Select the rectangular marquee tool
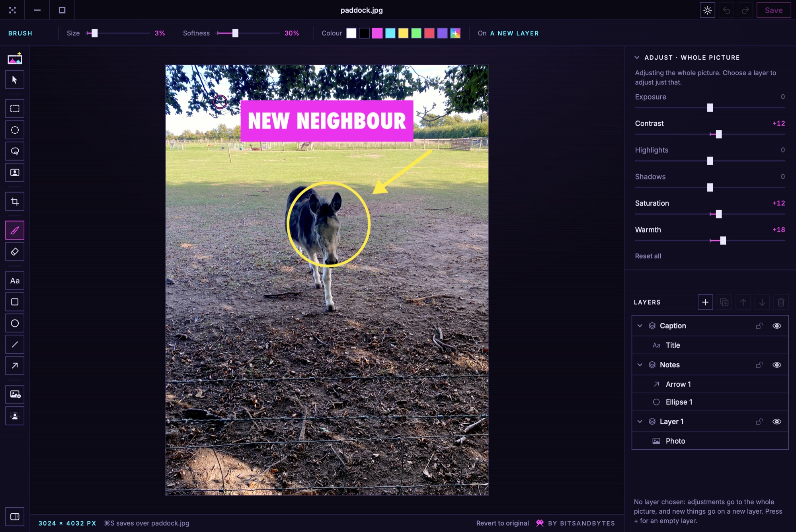 pos(15,109)
